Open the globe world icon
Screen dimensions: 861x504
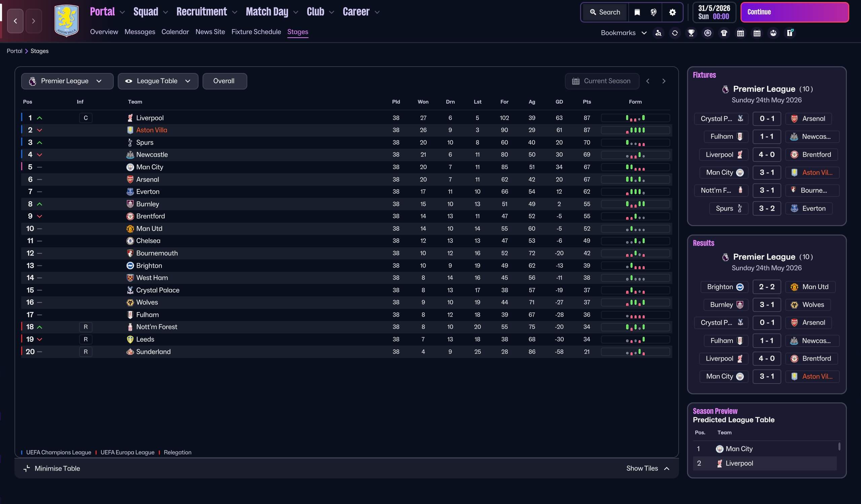(653, 12)
